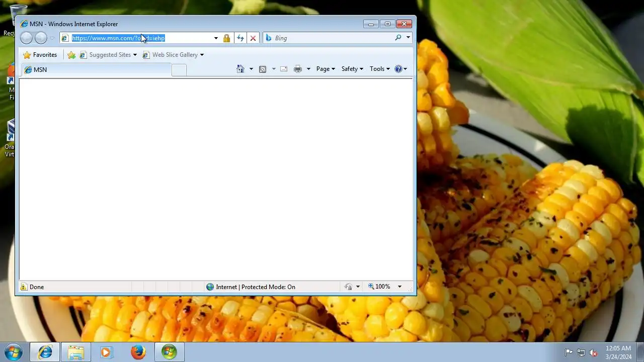Open the Favorites center
The image size is (644, 362).
point(40,55)
